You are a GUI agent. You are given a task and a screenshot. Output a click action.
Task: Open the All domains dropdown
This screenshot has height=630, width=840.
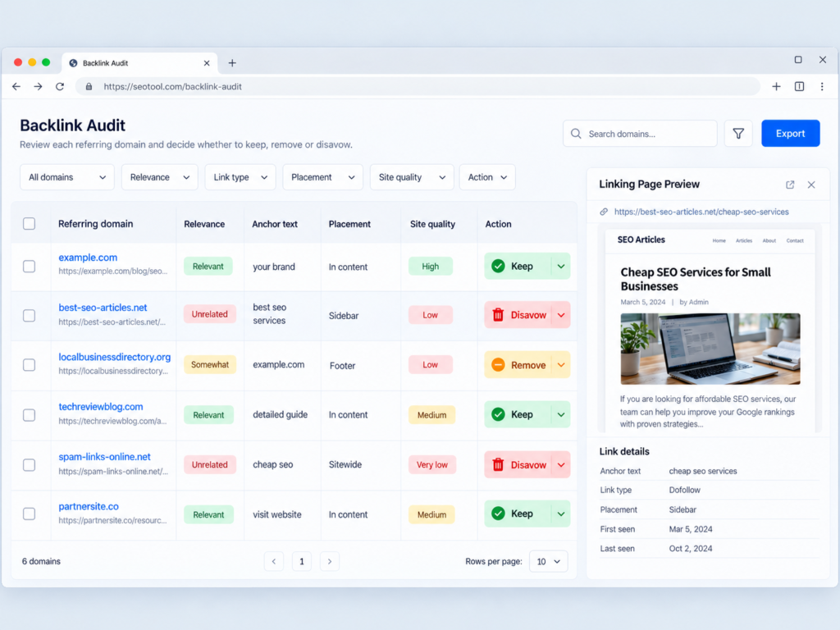(67, 177)
